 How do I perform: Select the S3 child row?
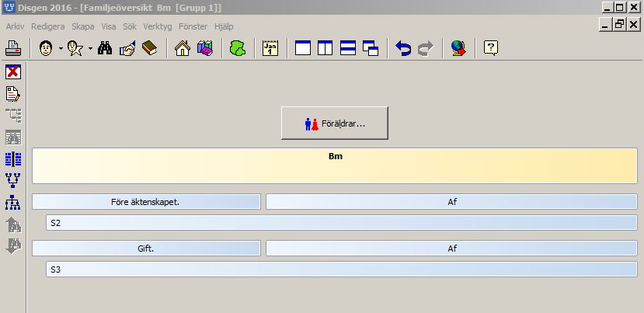tap(341, 270)
